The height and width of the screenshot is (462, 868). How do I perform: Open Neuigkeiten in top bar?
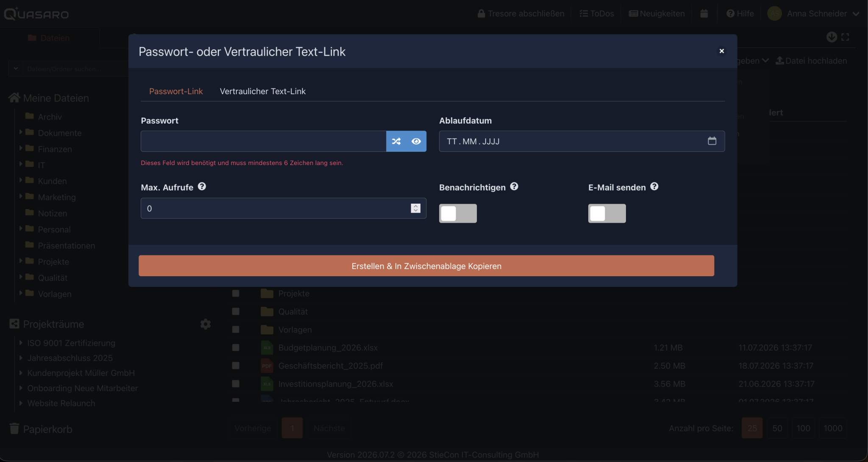[x=657, y=14]
